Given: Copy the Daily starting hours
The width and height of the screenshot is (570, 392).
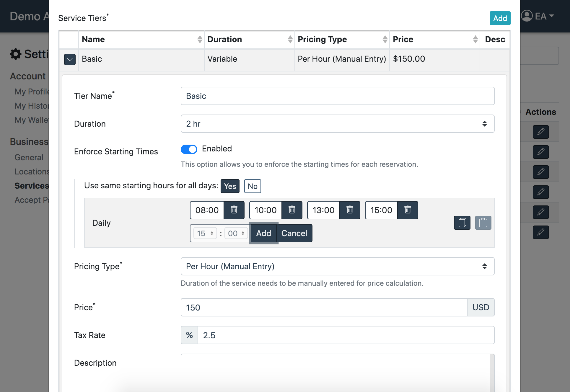Looking at the screenshot, I should coord(462,223).
